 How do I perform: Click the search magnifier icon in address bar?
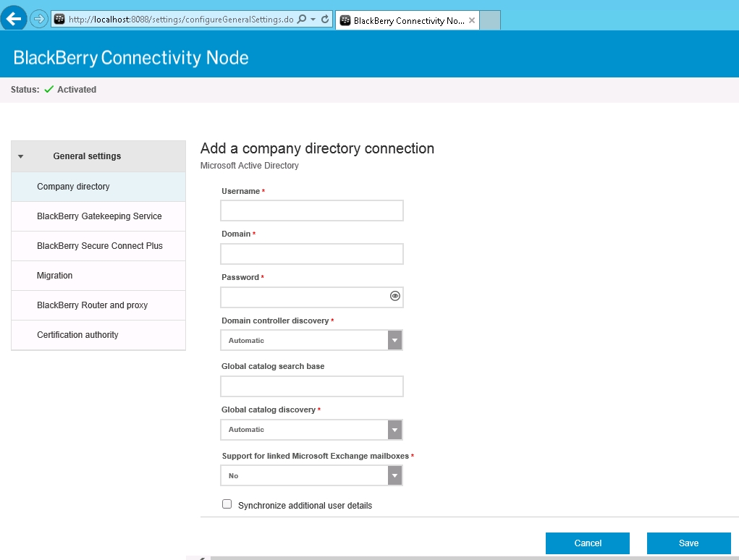pos(302,20)
